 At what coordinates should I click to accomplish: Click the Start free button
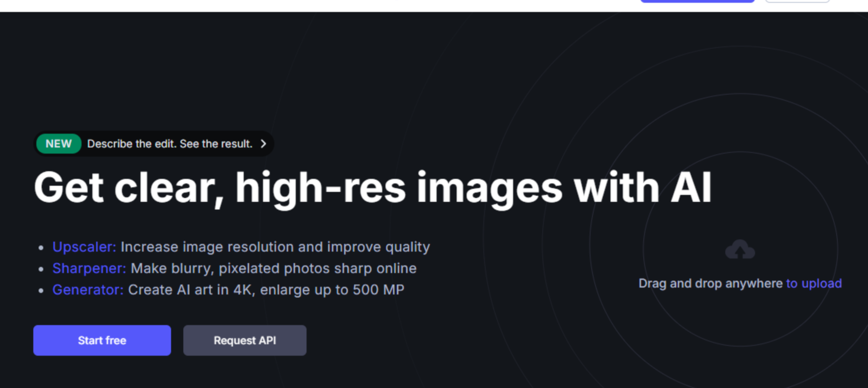tap(102, 340)
